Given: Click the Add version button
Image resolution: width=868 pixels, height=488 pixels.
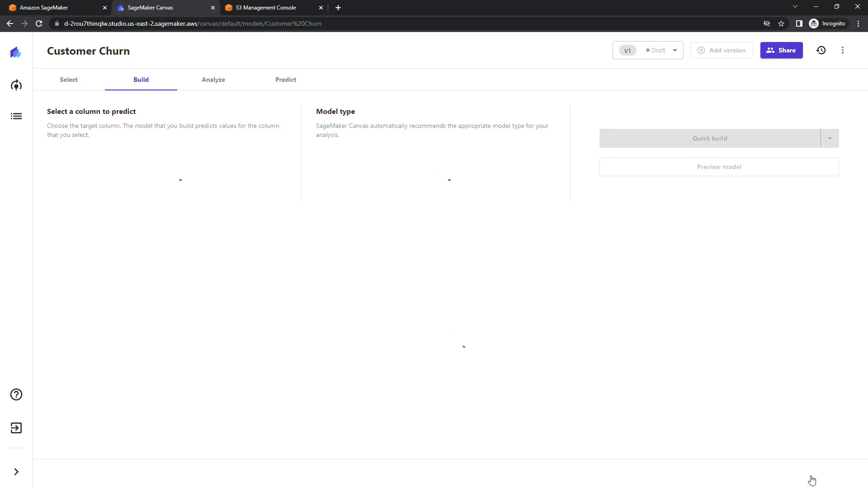Looking at the screenshot, I should [x=722, y=50].
